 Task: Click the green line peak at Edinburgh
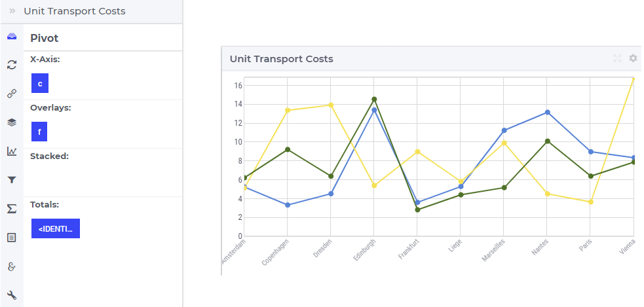pyautogui.click(x=374, y=99)
